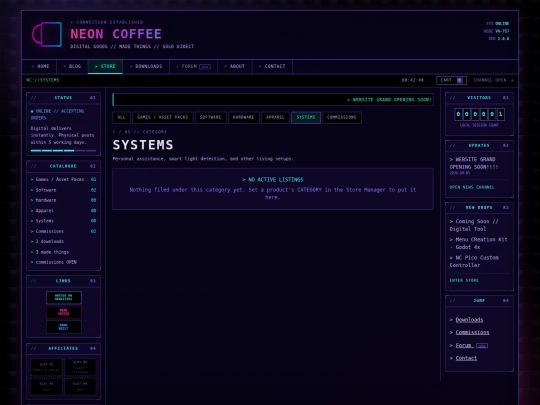Click affiliate SLOT 03

[x=46, y=386]
